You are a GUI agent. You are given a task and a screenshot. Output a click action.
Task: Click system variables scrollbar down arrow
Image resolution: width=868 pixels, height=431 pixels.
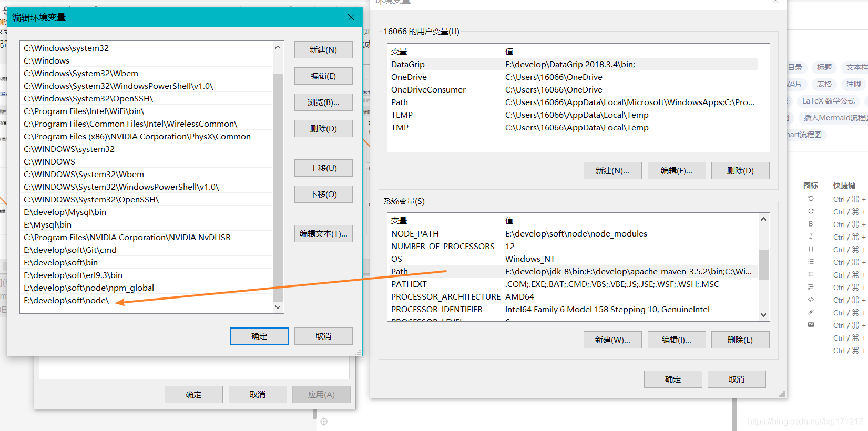pyautogui.click(x=764, y=315)
